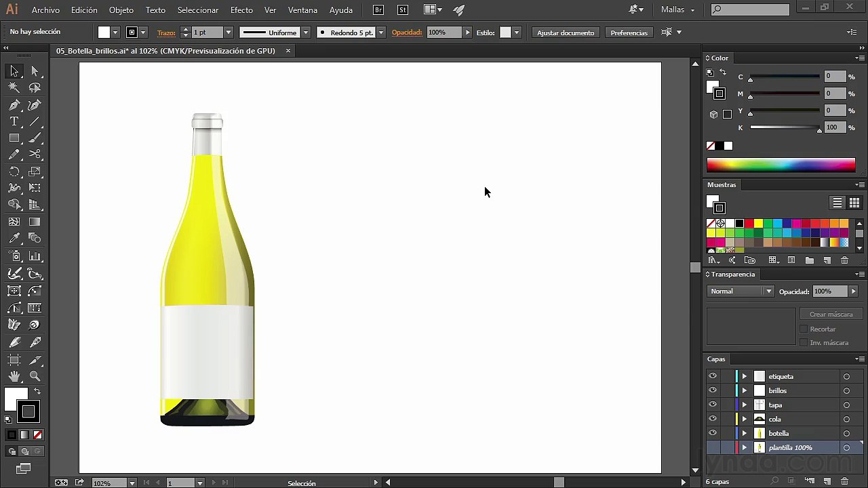Click the Inv. máscara checkbox

point(804,342)
